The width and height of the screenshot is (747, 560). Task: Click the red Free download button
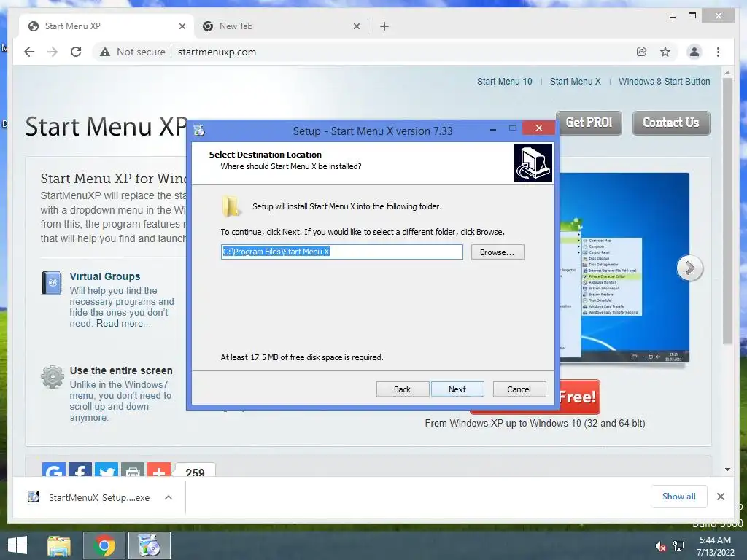[x=578, y=397]
